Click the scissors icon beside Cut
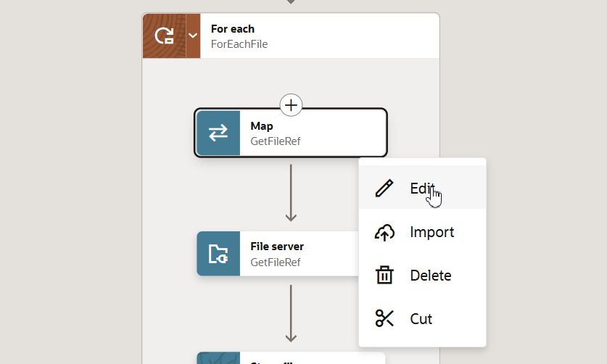The height and width of the screenshot is (364, 607). pyautogui.click(x=384, y=319)
